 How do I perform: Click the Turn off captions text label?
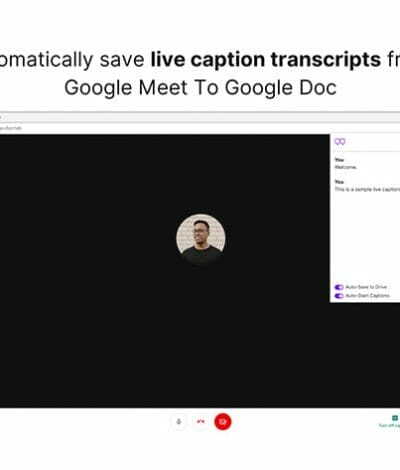(389, 425)
